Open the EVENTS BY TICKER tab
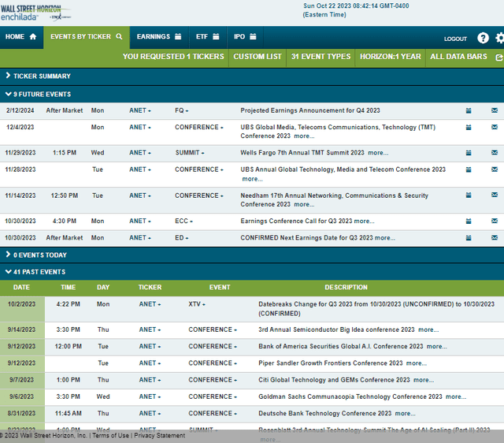 [87, 37]
